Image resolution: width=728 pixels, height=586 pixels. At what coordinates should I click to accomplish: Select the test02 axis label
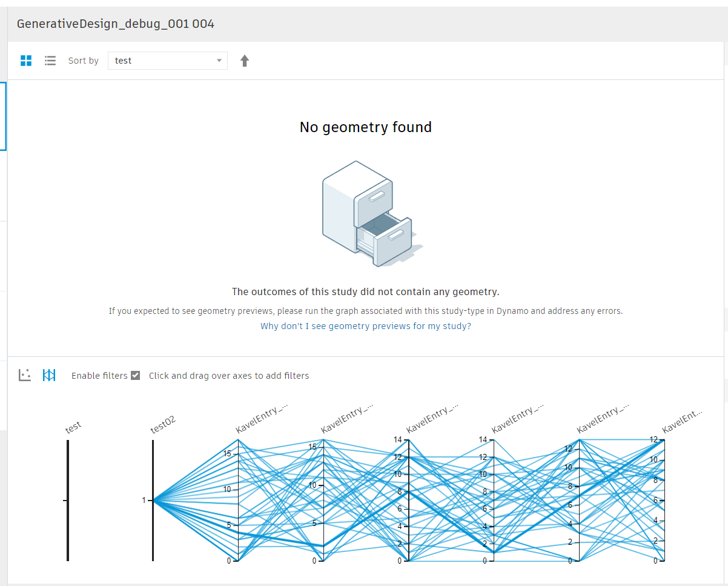pos(163,425)
